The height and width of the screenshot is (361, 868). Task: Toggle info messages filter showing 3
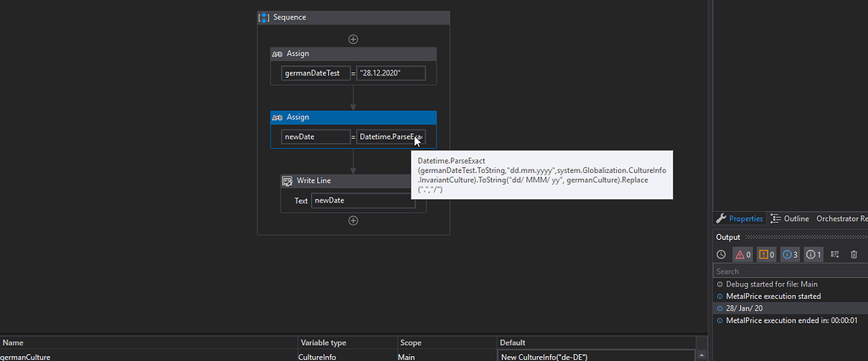[790, 255]
